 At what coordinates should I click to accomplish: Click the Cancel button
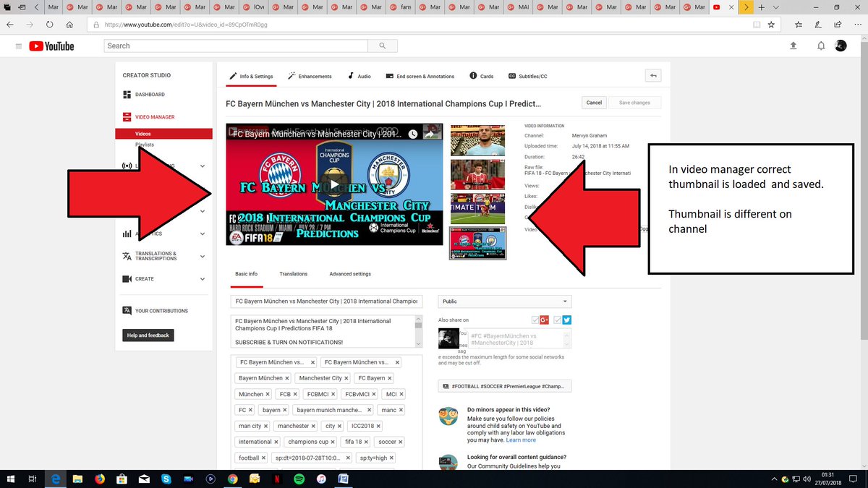point(594,103)
